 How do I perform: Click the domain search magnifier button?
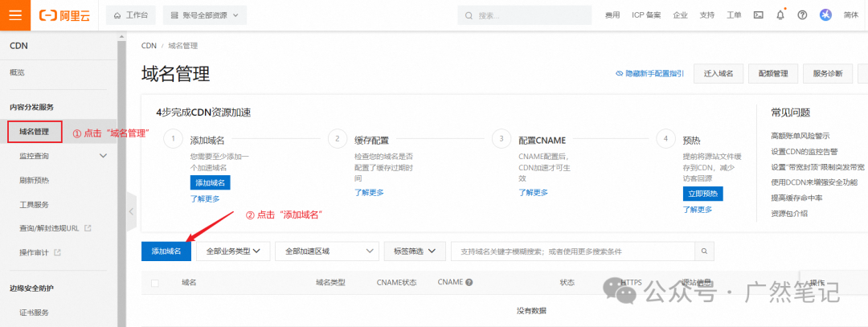704,251
